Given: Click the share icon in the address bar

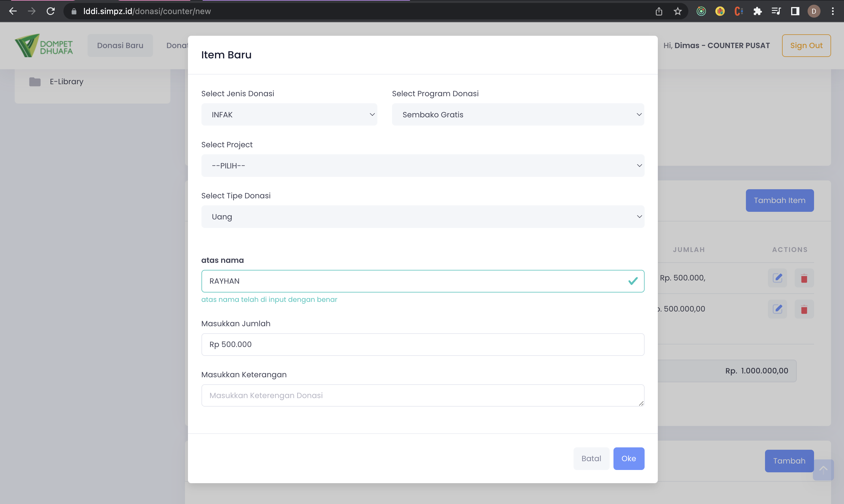Looking at the screenshot, I should click(x=659, y=11).
